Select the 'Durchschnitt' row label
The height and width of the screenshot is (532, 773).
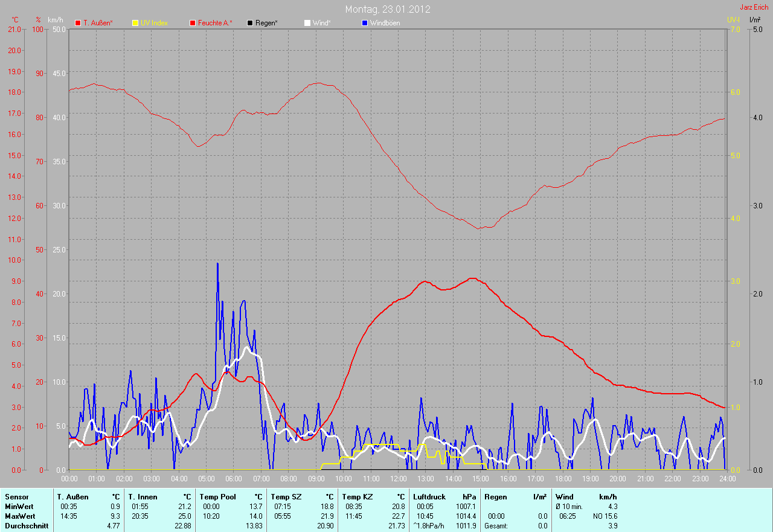(27, 526)
